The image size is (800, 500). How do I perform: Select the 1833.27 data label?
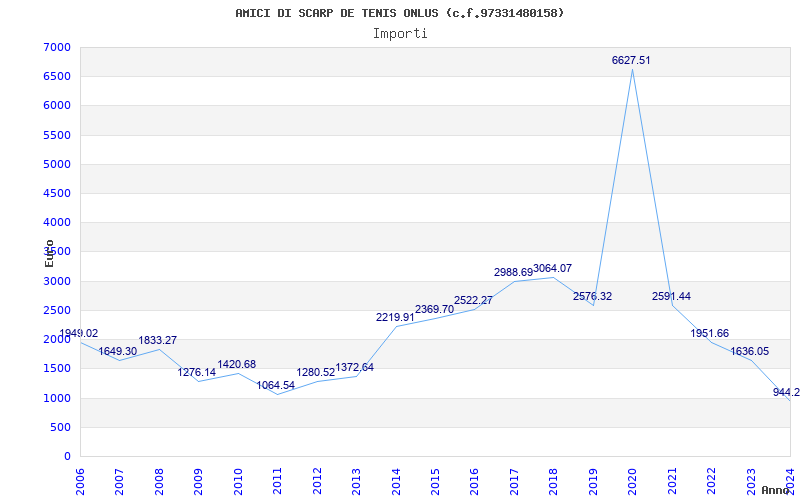pyautogui.click(x=158, y=340)
